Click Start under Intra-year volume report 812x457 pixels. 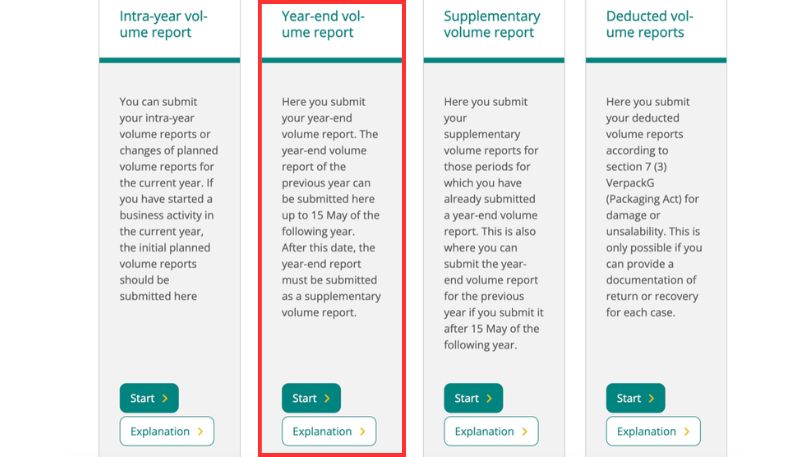pos(148,398)
